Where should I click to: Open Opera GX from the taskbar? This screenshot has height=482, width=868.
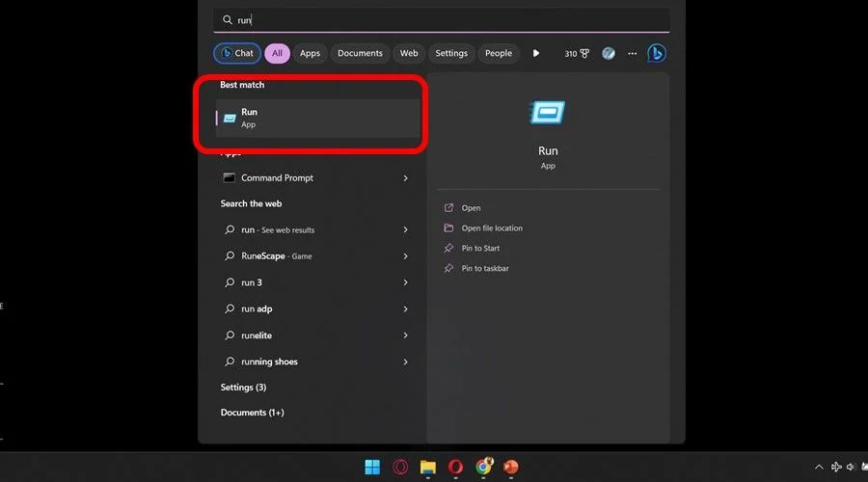point(400,468)
